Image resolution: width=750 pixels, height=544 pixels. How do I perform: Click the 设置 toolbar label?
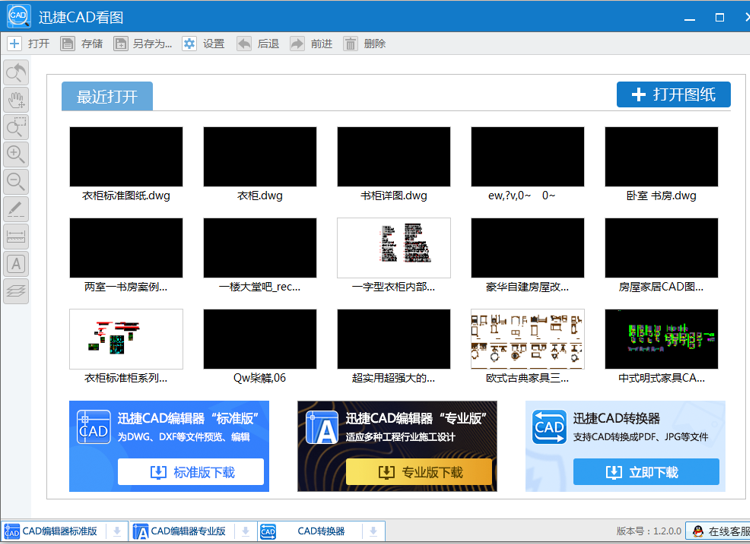coord(213,44)
